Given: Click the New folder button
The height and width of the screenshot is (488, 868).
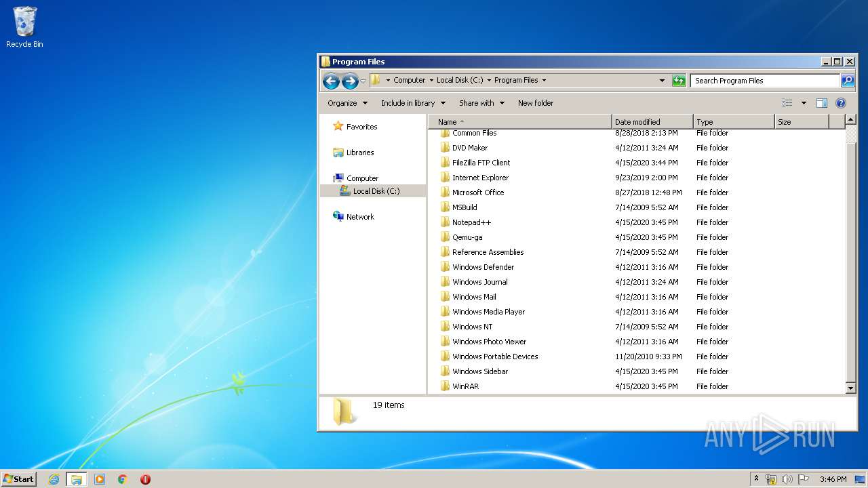Looking at the screenshot, I should click(x=536, y=103).
